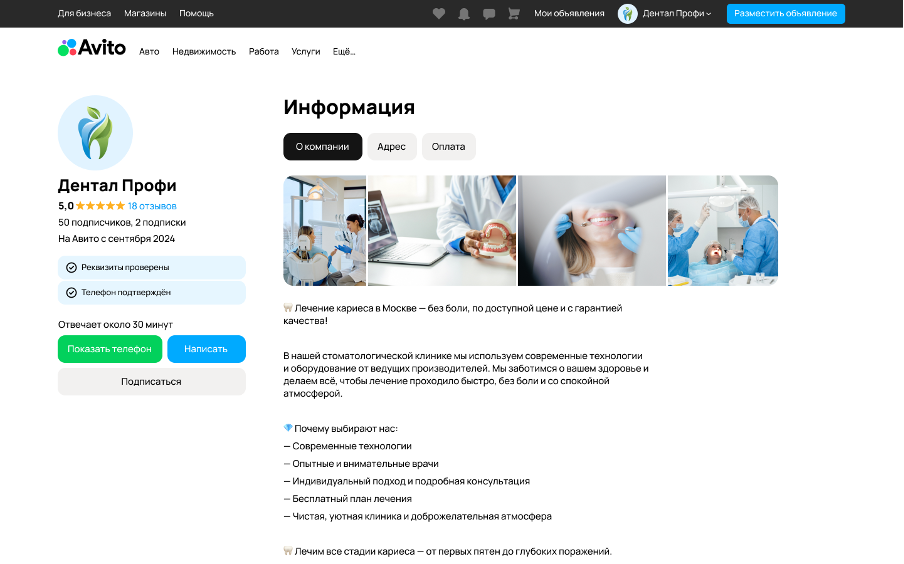904x564 pixels.
Task: Open the shopping cart icon
Action: 514,13
